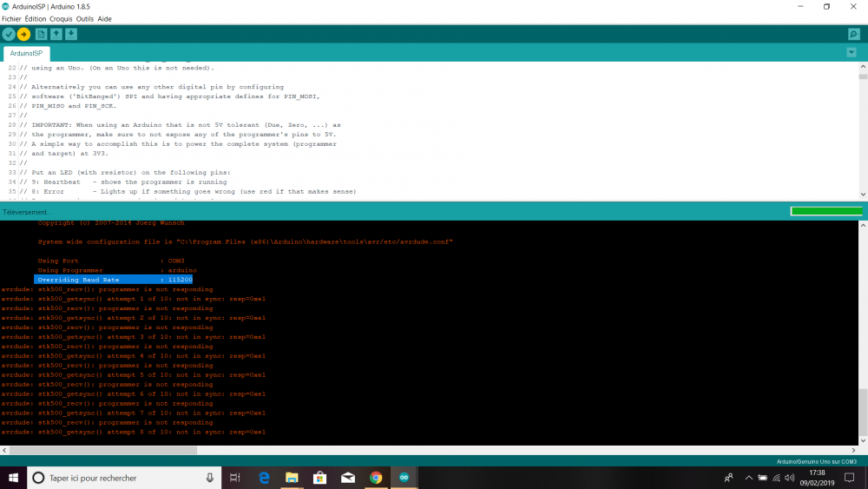Open the Fichier menu
Screen dimensions: 868x489
11,19
